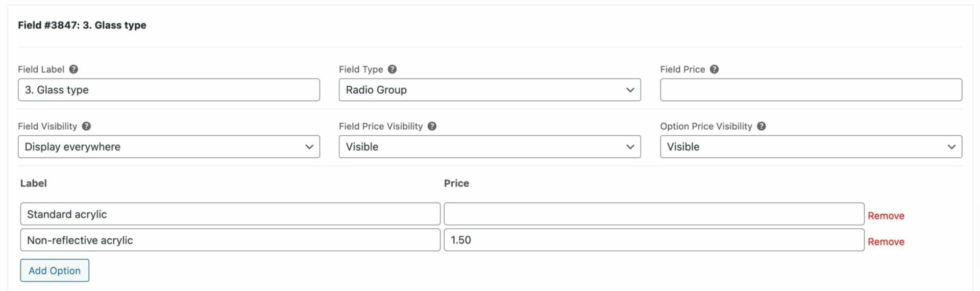The height and width of the screenshot is (291, 980).
Task: Open the Field Type Radio Group dropdown
Action: 489,90
